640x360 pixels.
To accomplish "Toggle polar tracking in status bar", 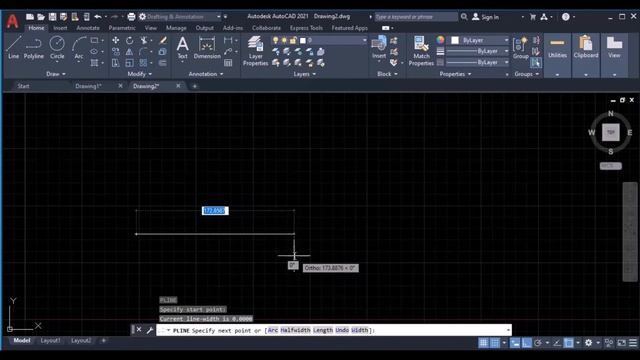I will tap(538, 343).
